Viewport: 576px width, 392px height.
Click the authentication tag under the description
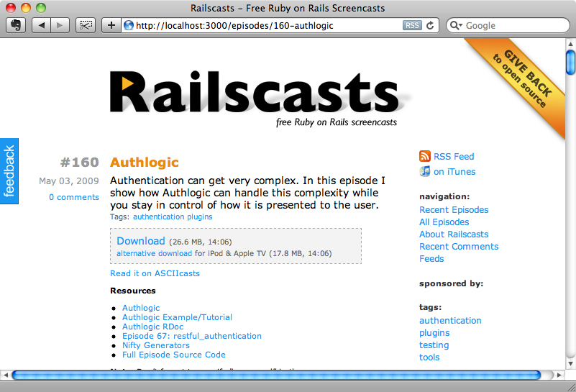pos(159,216)
